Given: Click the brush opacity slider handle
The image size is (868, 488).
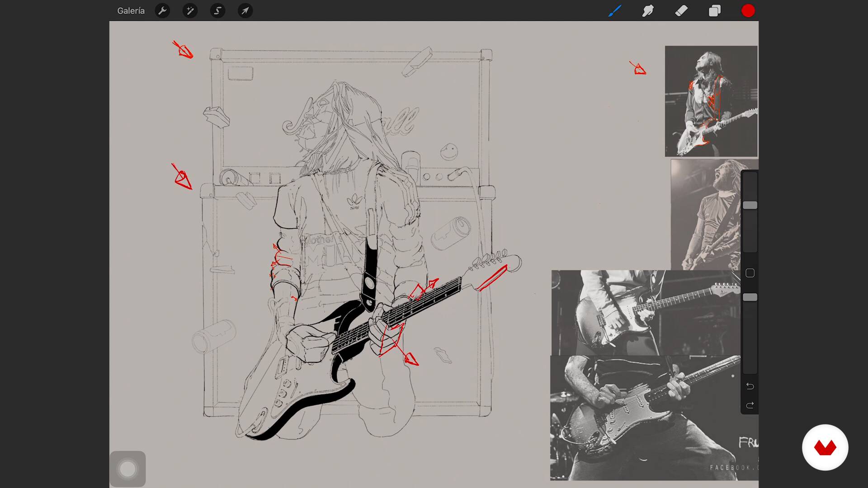Looking at the screenshot, I should click(750, 297).
